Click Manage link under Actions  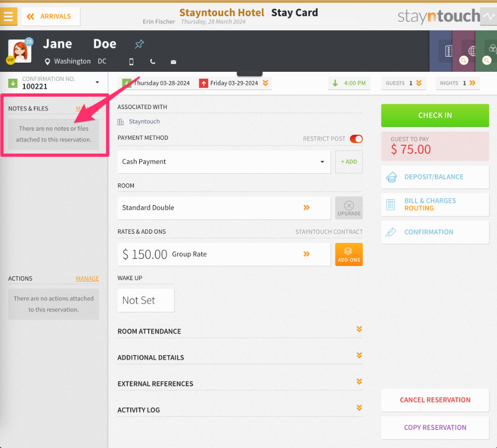(x=87, y=279)
